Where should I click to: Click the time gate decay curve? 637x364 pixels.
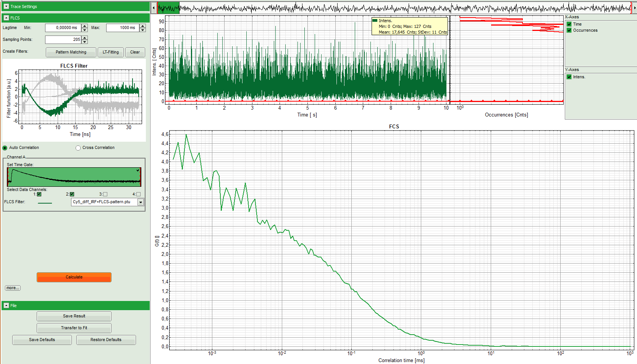click(74, 177)
